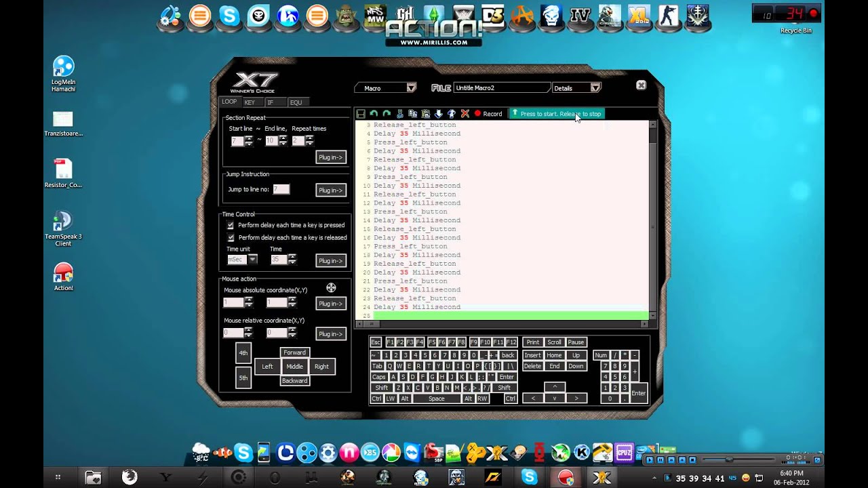Click Plug in button for Jump Instruction
868x488 pixels.
click(x=331, y=190)
